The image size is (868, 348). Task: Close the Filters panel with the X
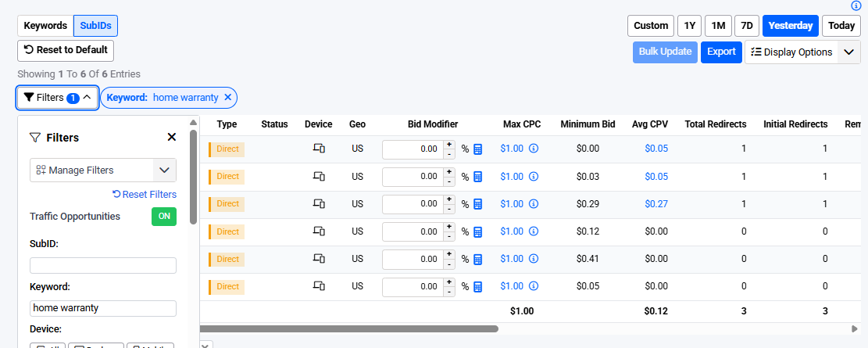coord(172,138)
